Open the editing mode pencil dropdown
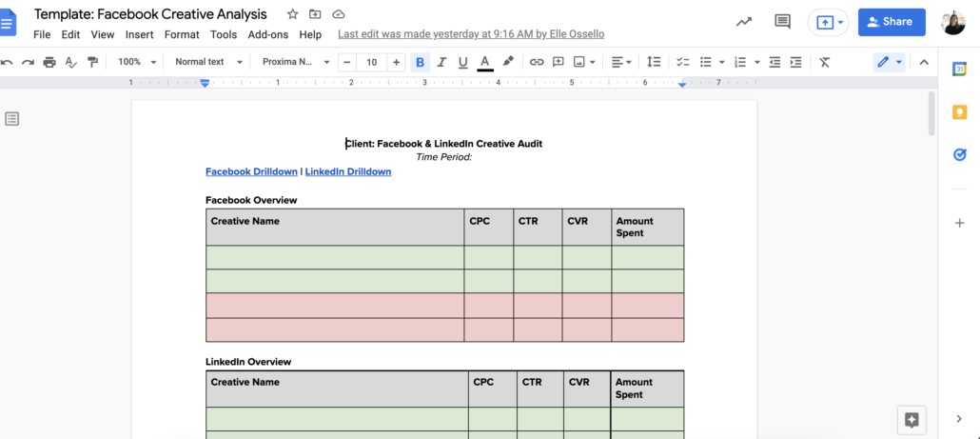Viewport: 980px width, 439px height. point(890,62)
